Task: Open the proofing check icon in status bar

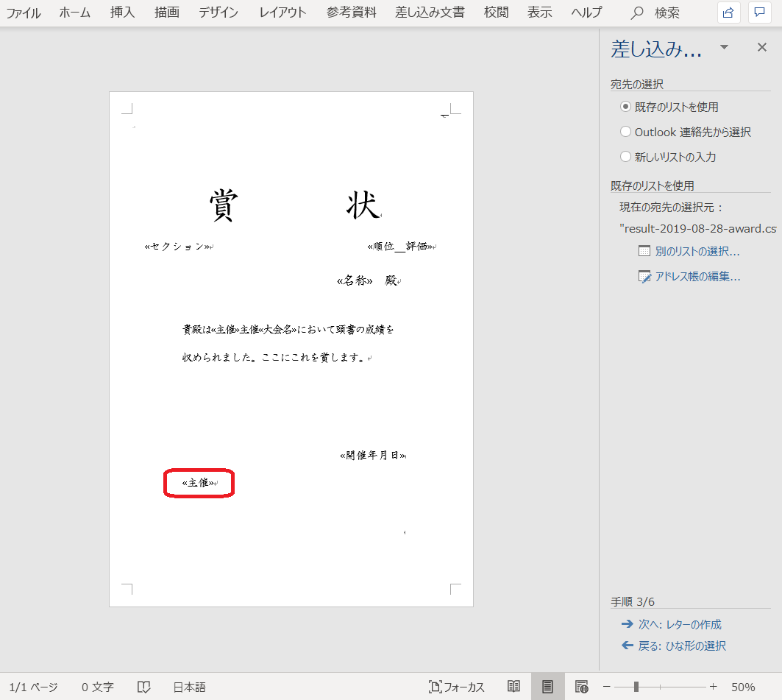Action: [x=144, y=687]
